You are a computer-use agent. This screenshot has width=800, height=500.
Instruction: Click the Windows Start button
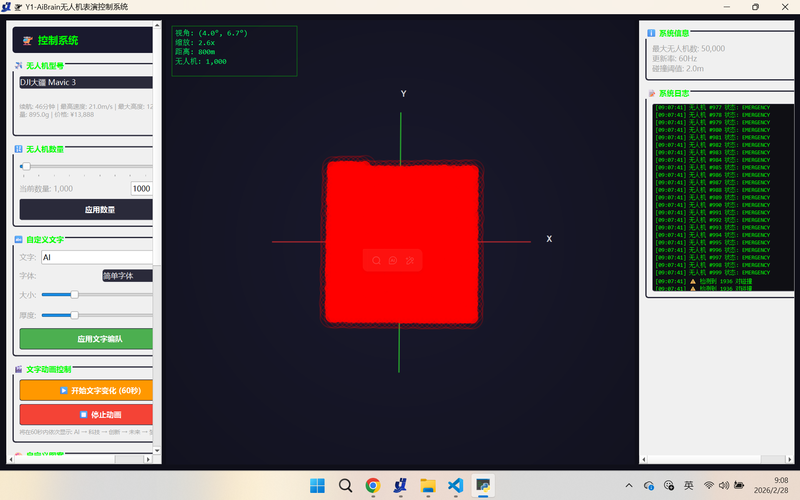(317, 485)
